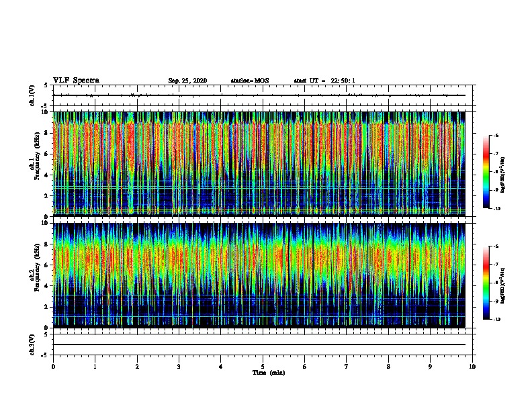This screenshot has width=532, height=411.
Task: Click the time axis tick label 10
Action: point(472,367)
